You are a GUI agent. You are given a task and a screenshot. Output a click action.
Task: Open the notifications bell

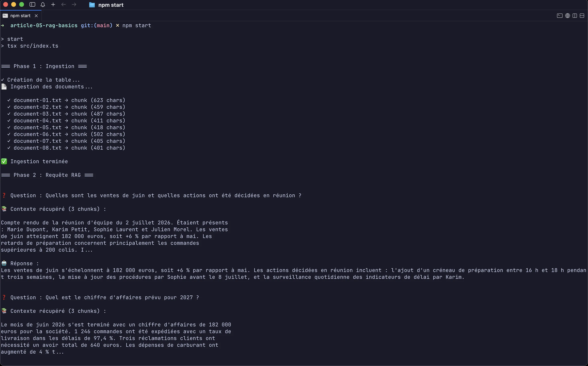(x=43, y=5)
